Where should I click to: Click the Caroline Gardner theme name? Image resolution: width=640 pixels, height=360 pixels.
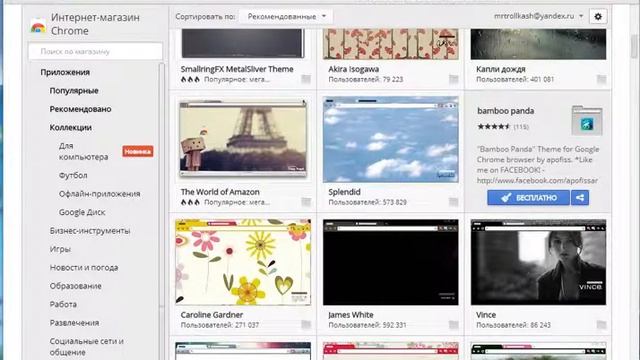211,315
